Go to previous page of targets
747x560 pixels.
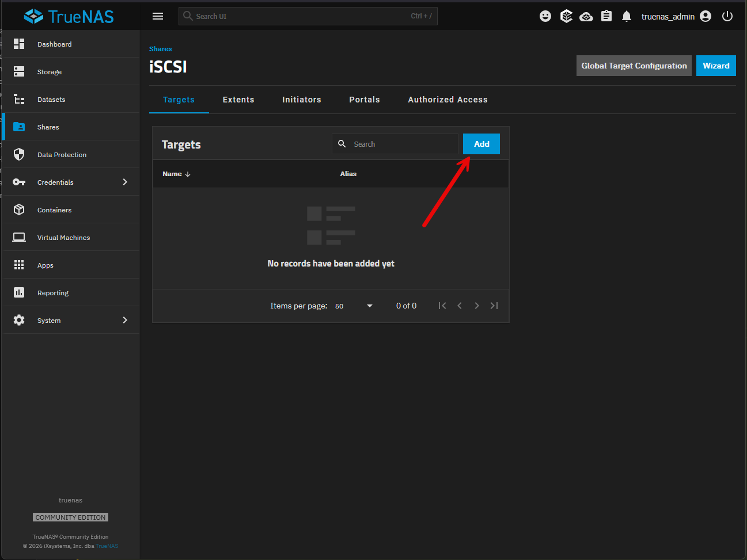(x=460, y=306)
